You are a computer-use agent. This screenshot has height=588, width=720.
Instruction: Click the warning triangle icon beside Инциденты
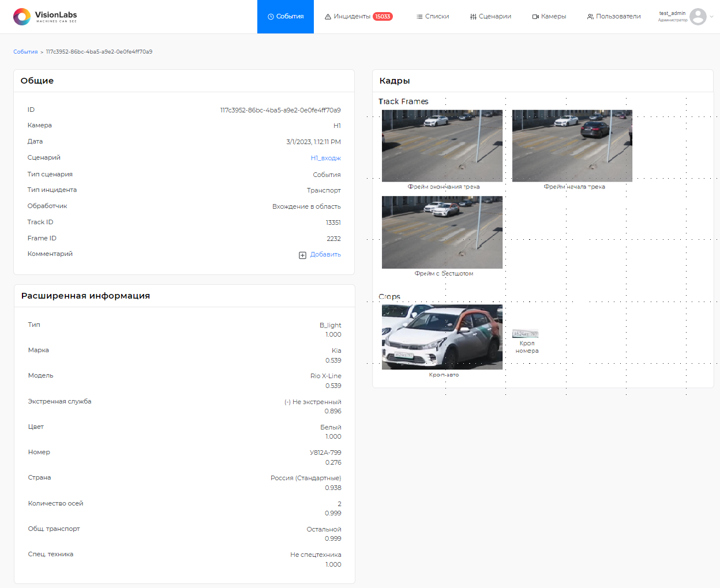(x=328, y=17)
